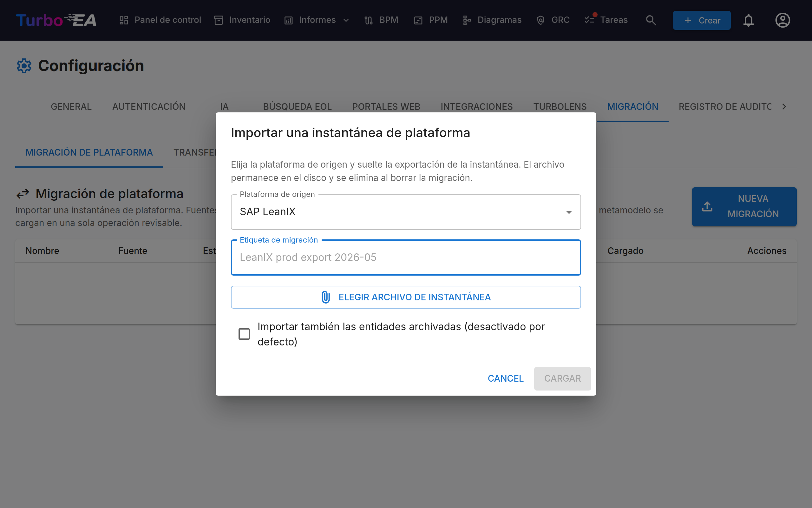The image size is (812, 508).
Task: Switch to the BÚSQUEDA EOL tab
Action: 297,107
